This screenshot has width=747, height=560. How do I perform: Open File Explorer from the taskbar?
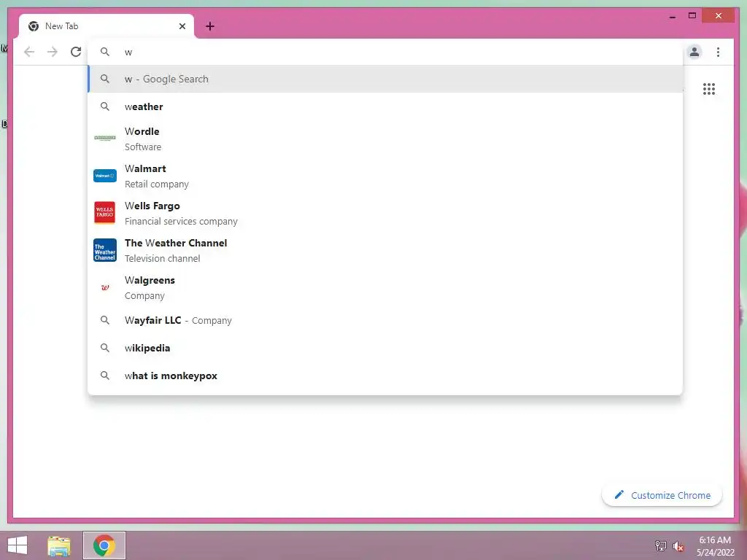click(x=59, y=545)
